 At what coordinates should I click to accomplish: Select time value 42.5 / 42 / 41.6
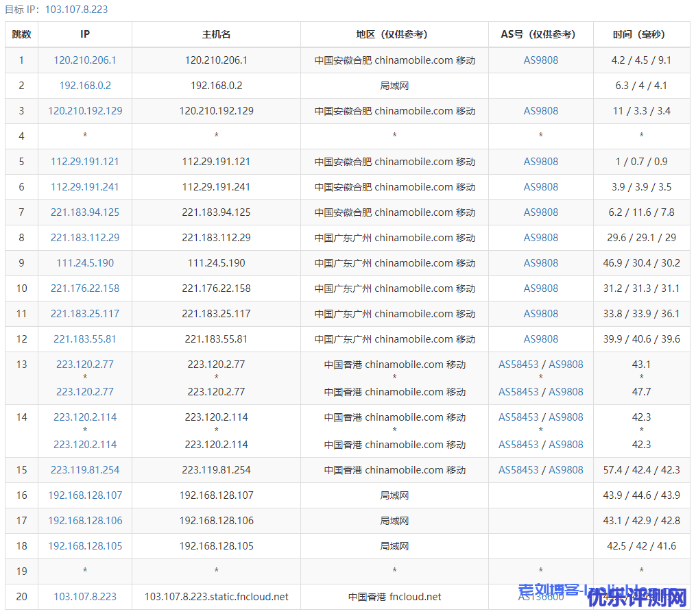tap(641, 546)
